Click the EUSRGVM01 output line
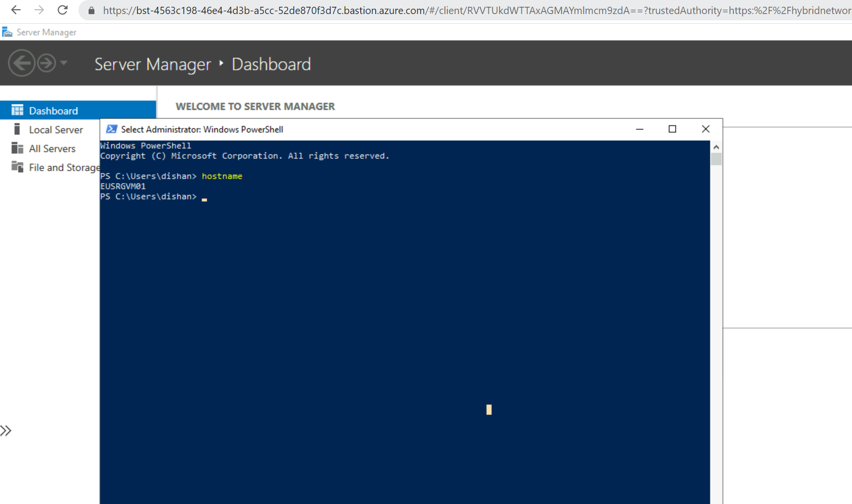The image size is (852, 504). tap(123, 186)
